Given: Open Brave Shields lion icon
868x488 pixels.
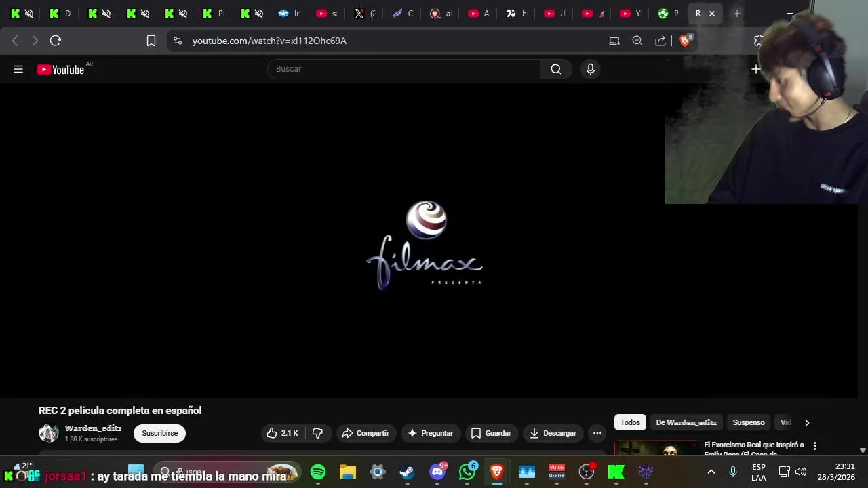Looking at the screenshot, I should click(685, 41).
